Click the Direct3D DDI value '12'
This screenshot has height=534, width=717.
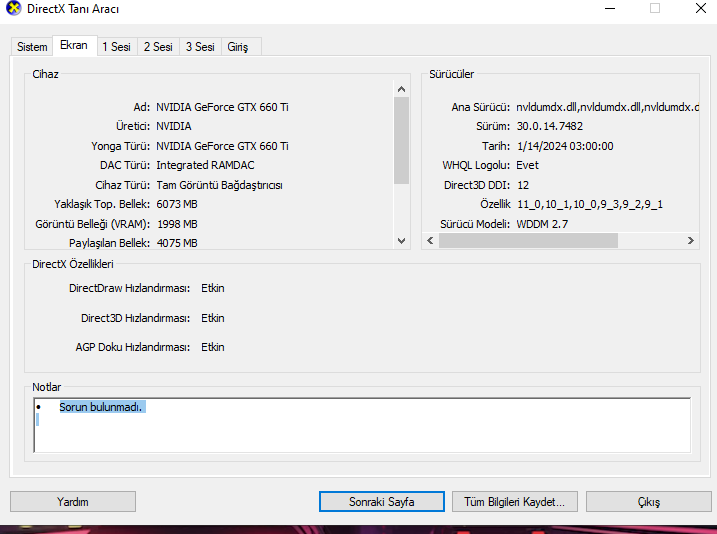523,185
